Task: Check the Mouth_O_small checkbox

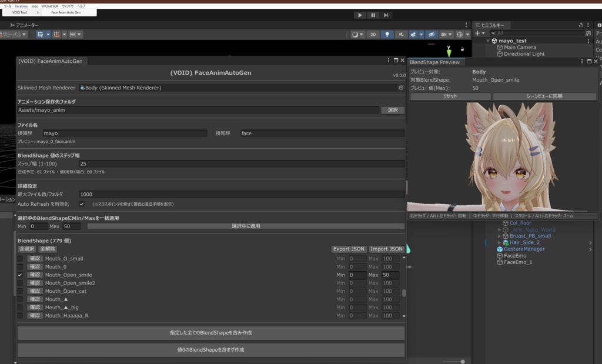Action: (20, 259)
